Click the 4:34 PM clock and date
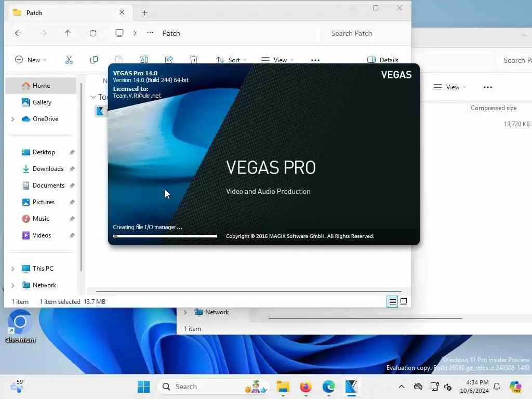 474,387
